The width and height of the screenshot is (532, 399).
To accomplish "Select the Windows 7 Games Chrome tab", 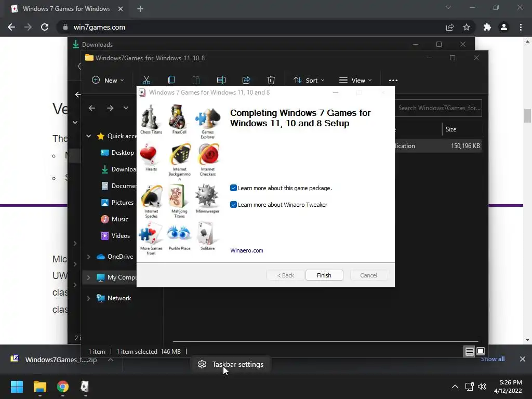I will click(x=67, y=9).
